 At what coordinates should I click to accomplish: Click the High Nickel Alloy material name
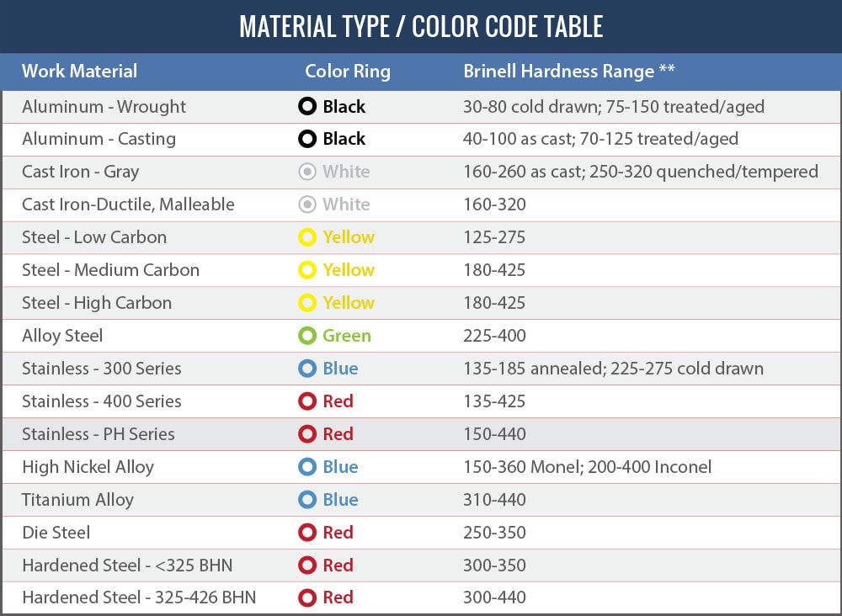[x=88, y=467]
